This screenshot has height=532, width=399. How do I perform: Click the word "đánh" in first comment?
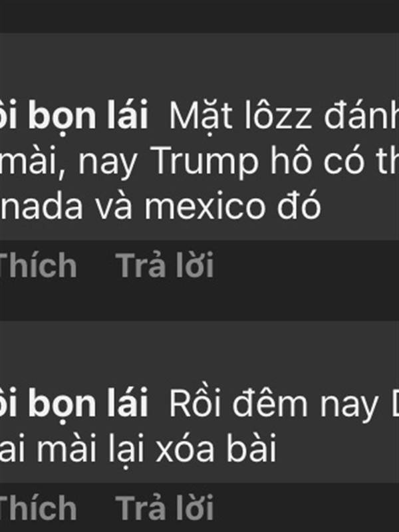(362, 116)
